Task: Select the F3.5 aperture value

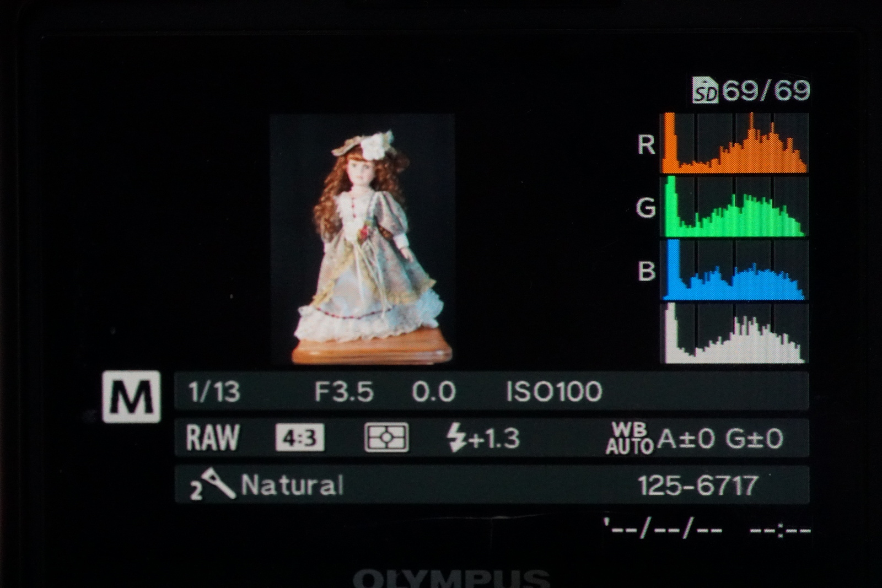Action: click(x=343, y=392)
